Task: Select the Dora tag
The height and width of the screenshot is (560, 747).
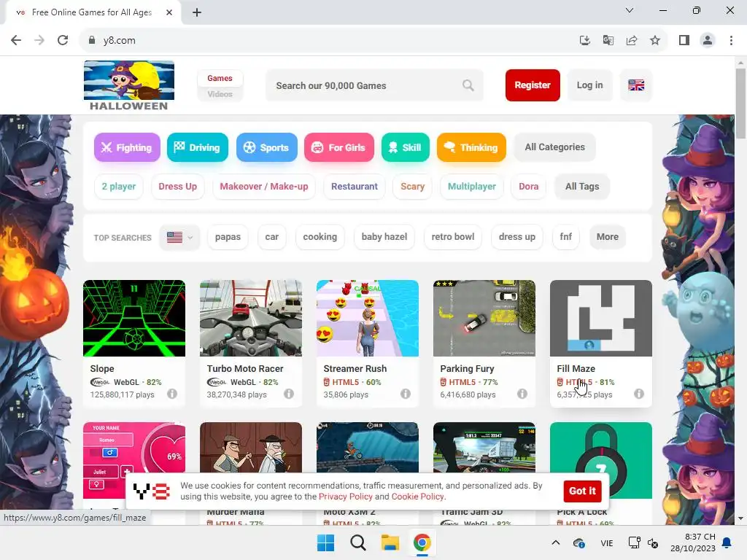Action: [x=528, y=187]
